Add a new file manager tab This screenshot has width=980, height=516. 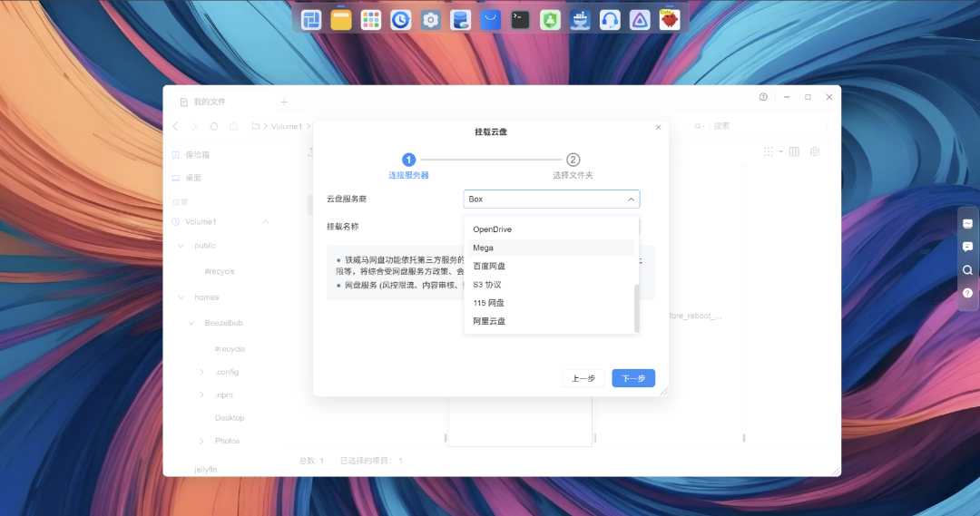point(284,102)
